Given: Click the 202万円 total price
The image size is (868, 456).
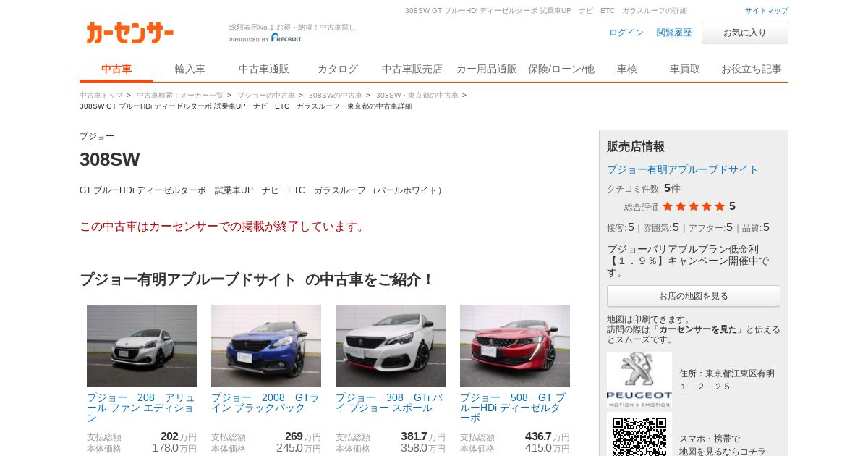Looking at the screenshot, I should 178,436.
